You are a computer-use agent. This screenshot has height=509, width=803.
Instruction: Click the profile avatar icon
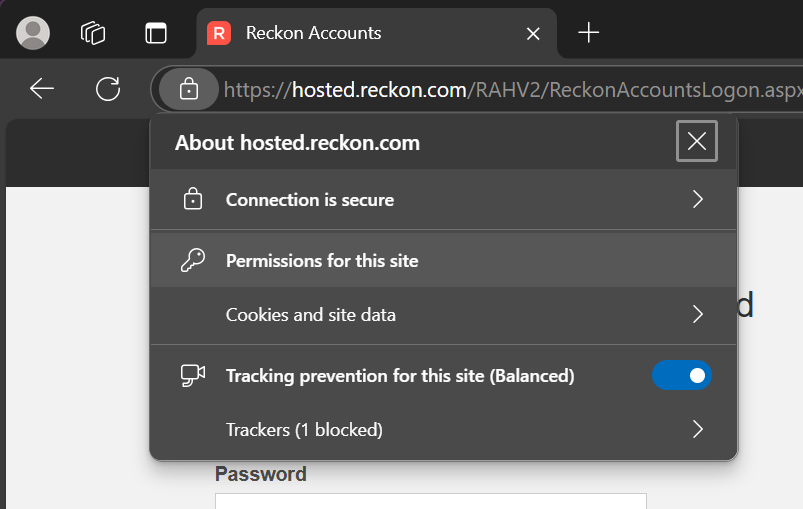33,33
